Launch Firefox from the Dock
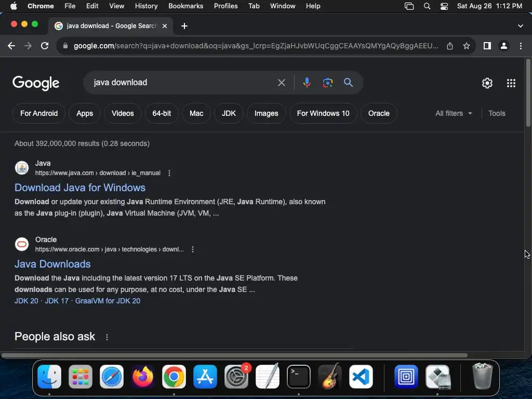This screenshot has width=532, height=399. pos(143,377)
